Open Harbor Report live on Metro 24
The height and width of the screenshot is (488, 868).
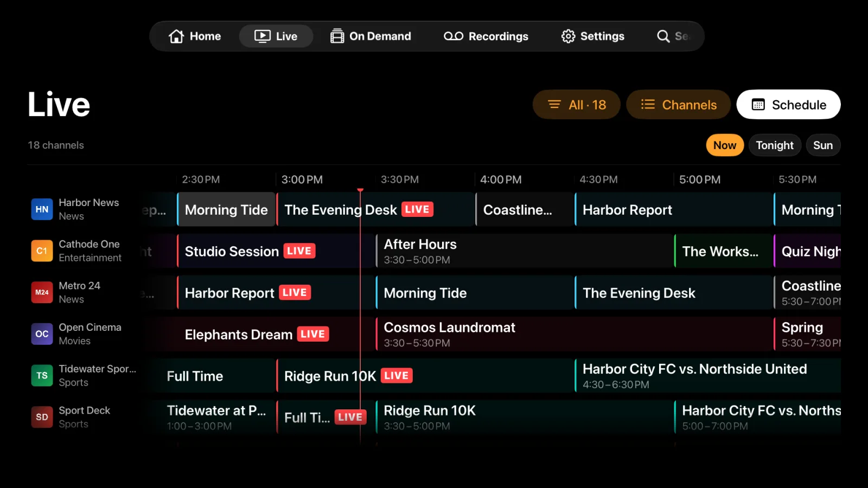(276, 292)
